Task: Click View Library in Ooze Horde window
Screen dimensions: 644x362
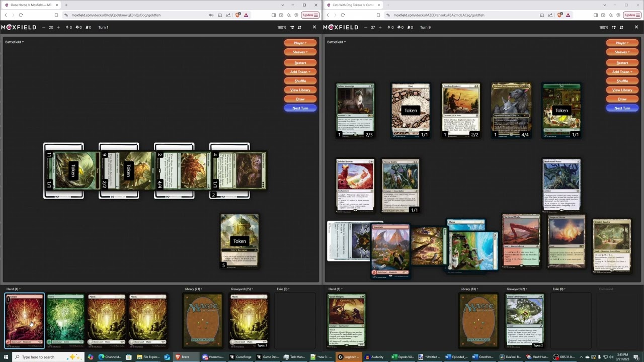Action: (x=300, y=90)
